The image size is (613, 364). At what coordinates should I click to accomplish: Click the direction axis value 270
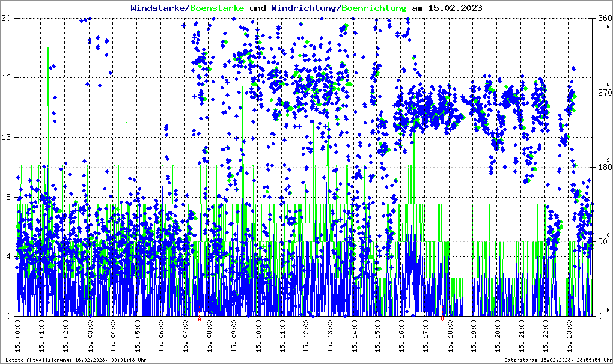pyautogui.click(x=605, y=93)
